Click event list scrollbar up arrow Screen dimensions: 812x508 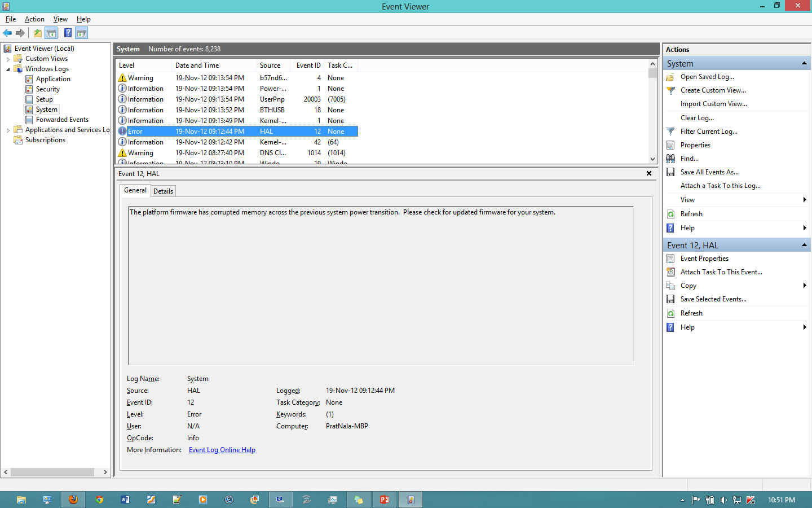tap(652, 64)
